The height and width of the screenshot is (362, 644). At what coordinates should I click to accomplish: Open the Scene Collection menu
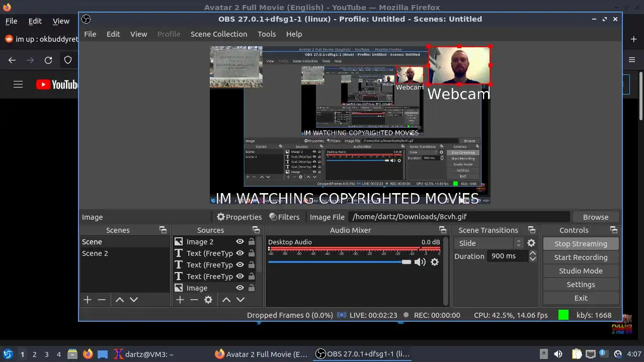point(219,34)
